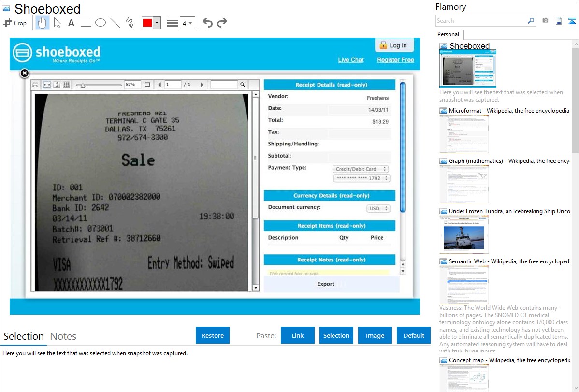Click the Paste Link button
The height and width of the screenshot is (392, 579).
click(298, 335)
